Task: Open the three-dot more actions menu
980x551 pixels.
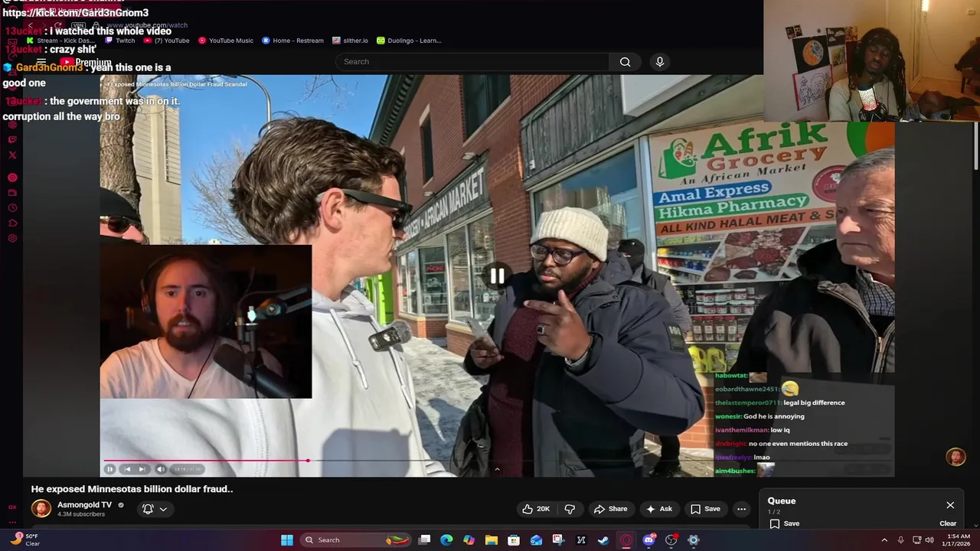Action: (741, 509)
